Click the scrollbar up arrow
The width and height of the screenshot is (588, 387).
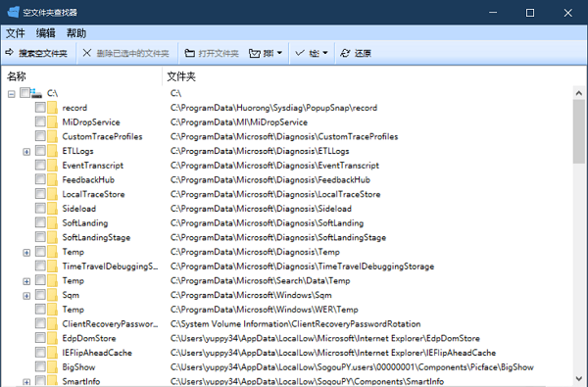click(579, 93)
